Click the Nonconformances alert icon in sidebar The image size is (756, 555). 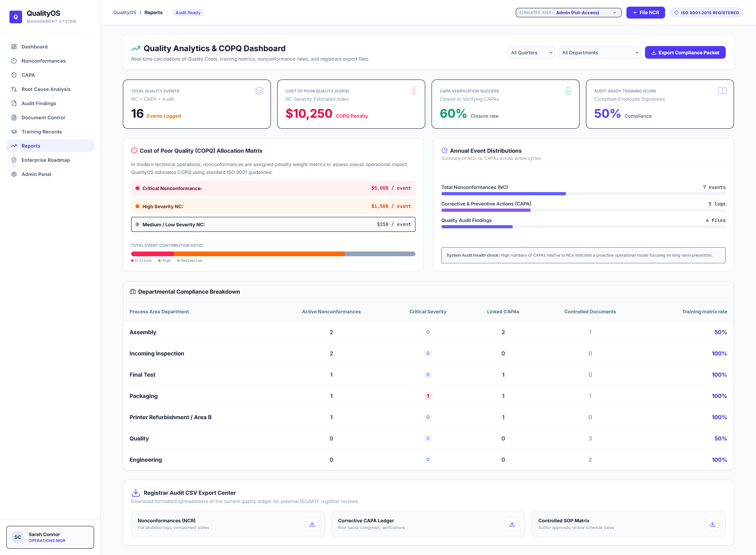[x=14, y=61]
